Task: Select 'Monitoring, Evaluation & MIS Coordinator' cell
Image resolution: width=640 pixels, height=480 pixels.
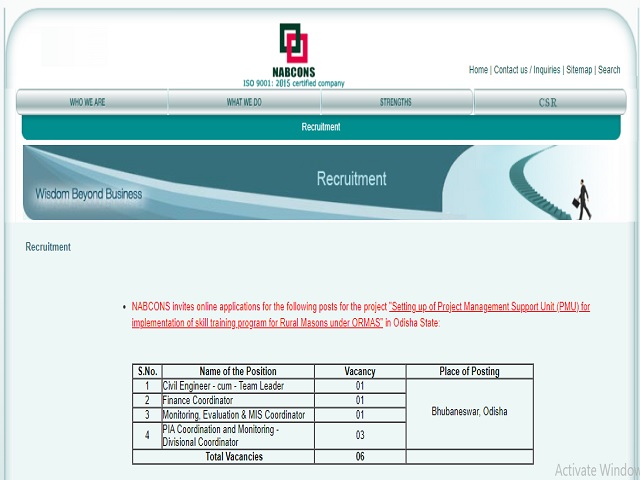Action: 238,415
